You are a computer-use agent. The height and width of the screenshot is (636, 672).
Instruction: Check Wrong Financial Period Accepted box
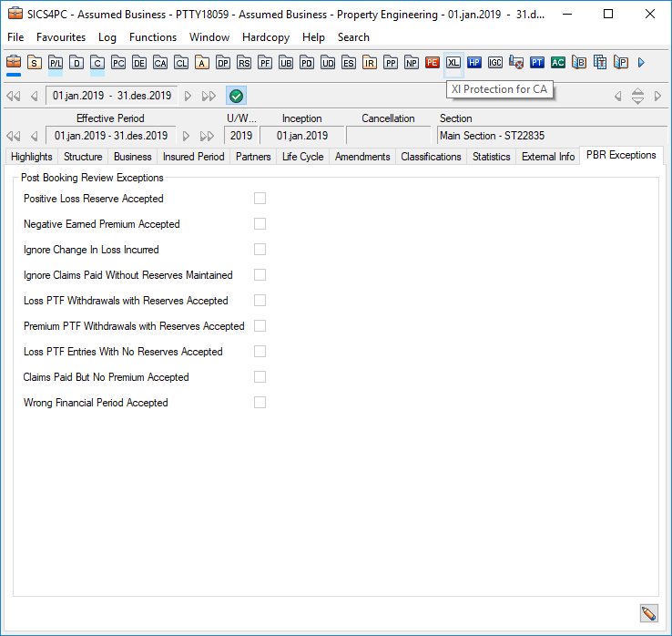tap(260, 403)
